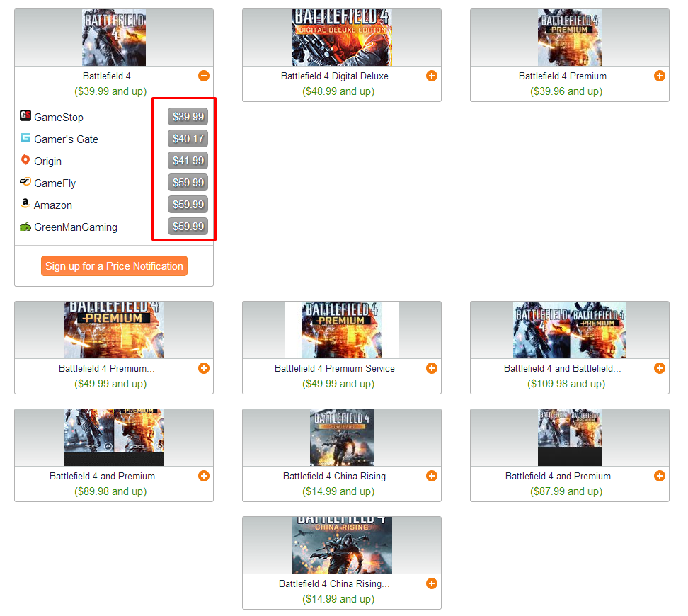The height and width of the screenshot is (616, 688).
Task: Expand Battlefield 4 Digital Deluxe prices
Action: click(x=432, y=76)
